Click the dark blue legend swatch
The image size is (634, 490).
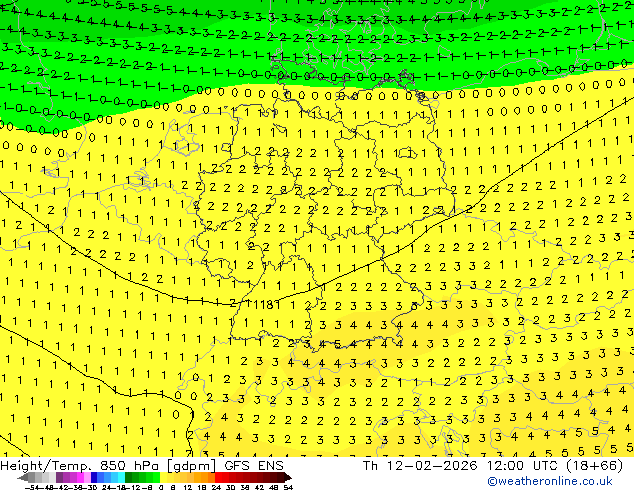coord(94,478)
